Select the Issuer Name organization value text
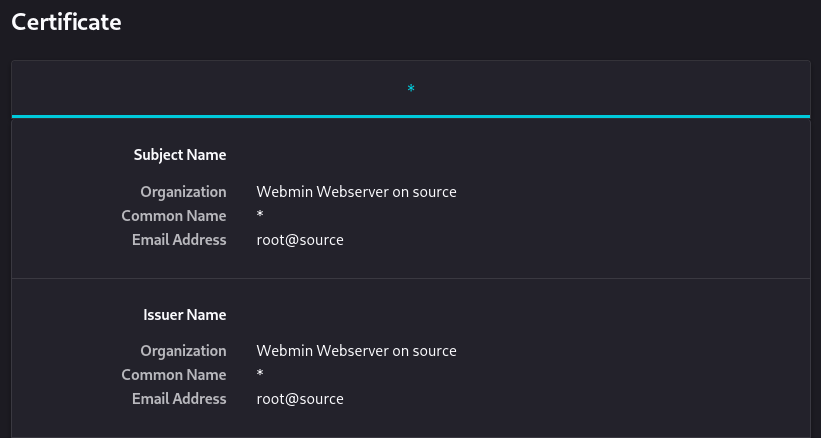Screen dimensions: 821x438 click(356, 351)
